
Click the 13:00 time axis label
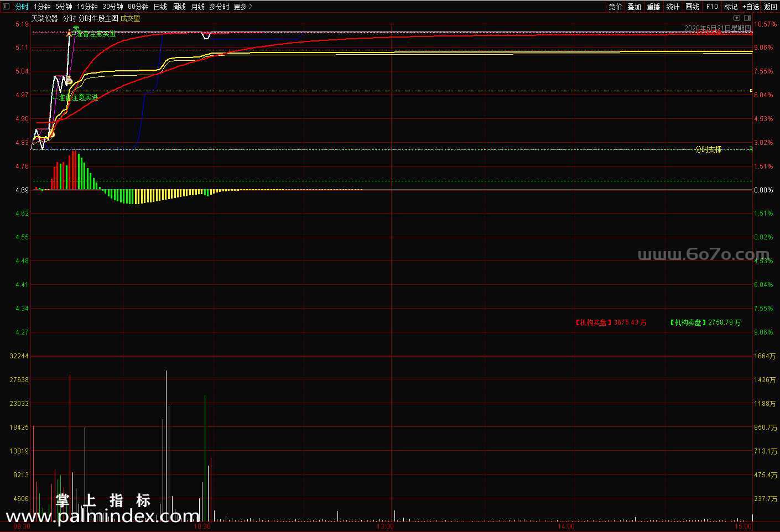click(386, 526)
